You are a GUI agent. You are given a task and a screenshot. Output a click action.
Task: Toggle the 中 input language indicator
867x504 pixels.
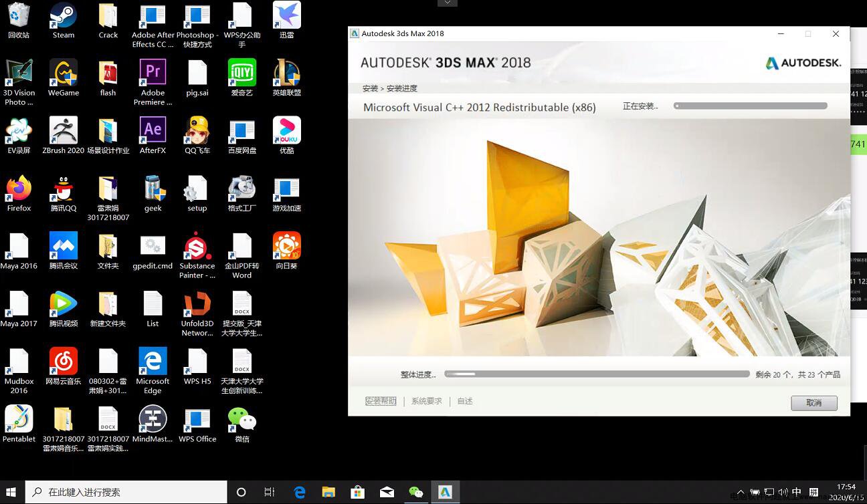point(797,493)
